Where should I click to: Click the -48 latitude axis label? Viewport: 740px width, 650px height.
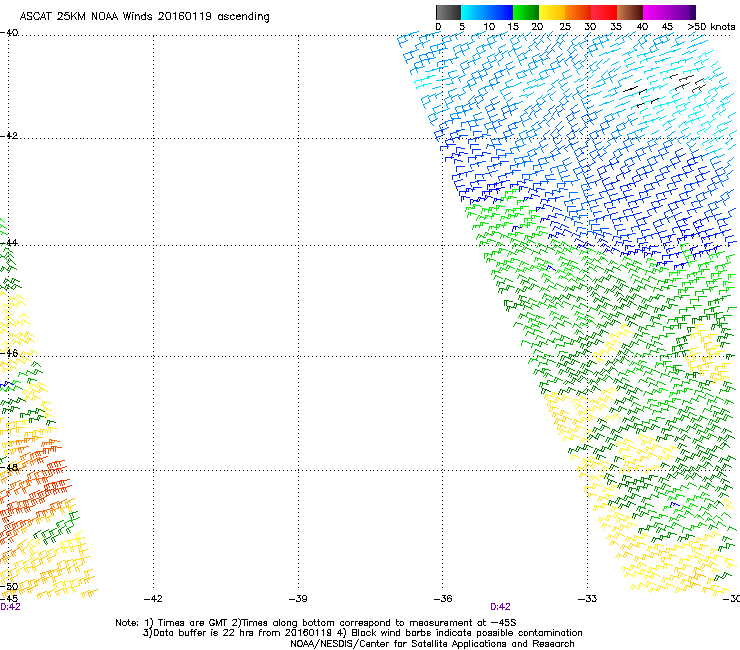(x=9, y=467)
